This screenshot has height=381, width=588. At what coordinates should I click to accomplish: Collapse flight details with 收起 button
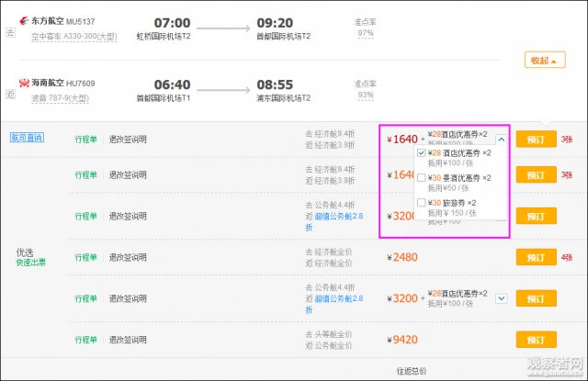(x=545, y=60)
